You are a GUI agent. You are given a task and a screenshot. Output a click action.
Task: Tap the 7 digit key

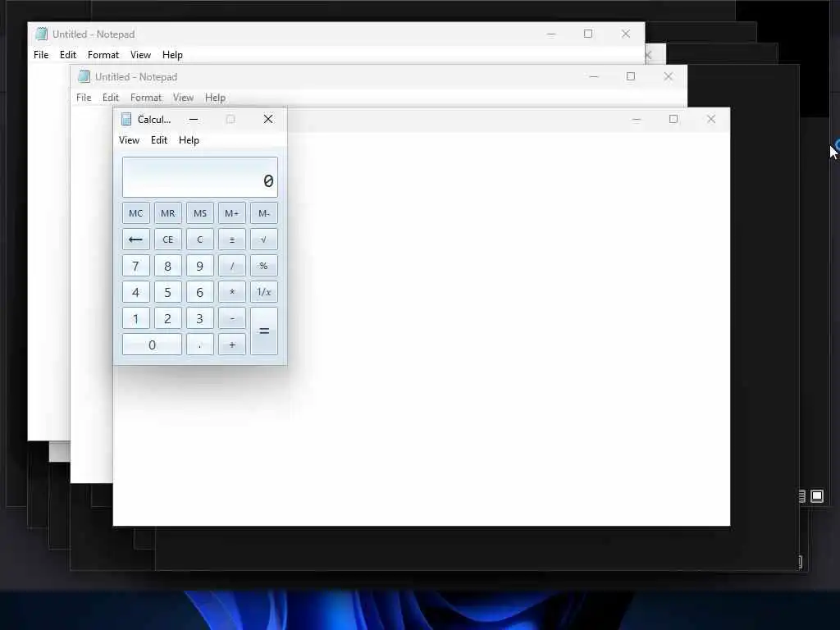click(x=135, y=266)
